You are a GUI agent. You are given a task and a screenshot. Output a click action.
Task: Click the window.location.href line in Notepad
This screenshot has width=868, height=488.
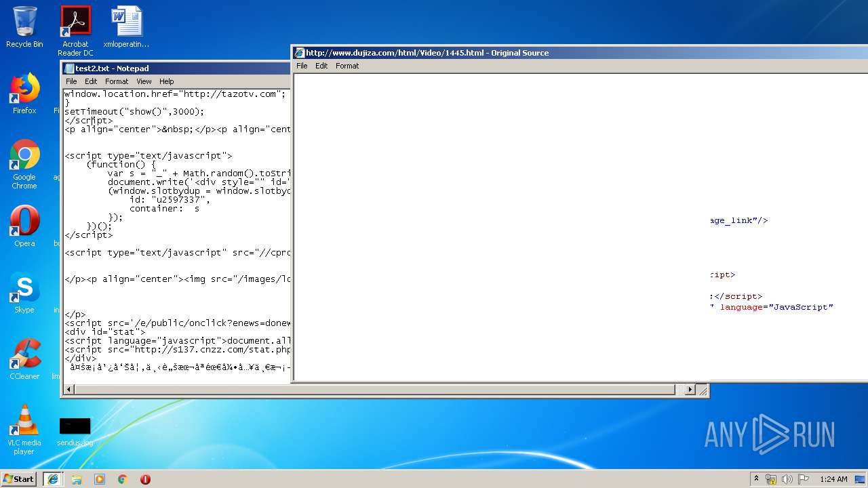tap(175, 94)
